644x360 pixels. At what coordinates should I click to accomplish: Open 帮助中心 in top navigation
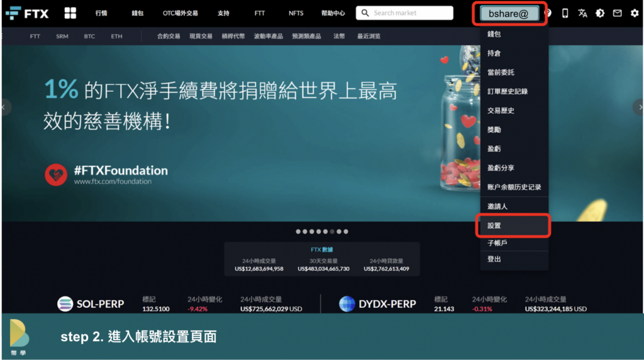point(333,13)
